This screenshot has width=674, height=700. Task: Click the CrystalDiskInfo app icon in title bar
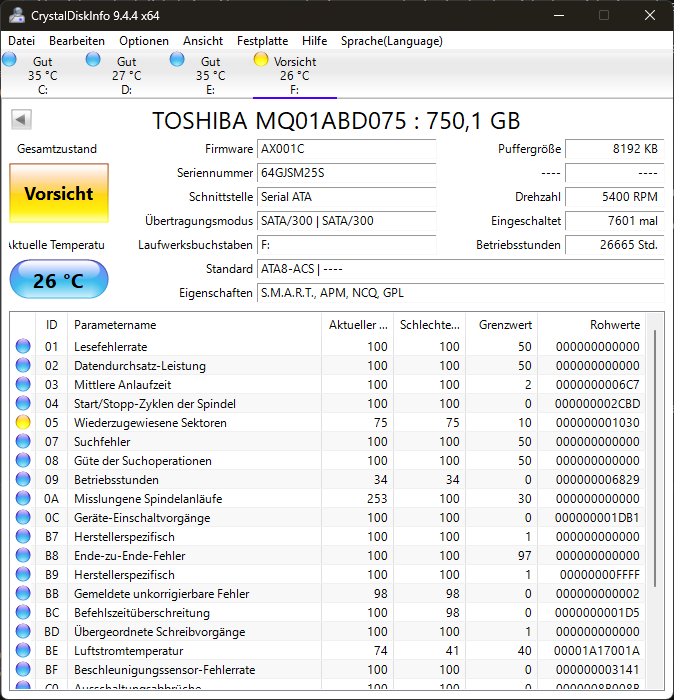(17, 15)
